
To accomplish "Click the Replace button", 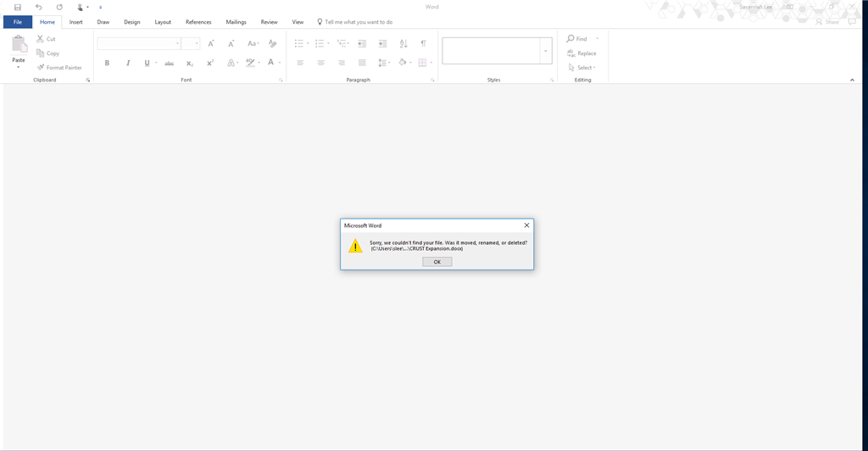I will pyautogui.click(x=581, y=53).
